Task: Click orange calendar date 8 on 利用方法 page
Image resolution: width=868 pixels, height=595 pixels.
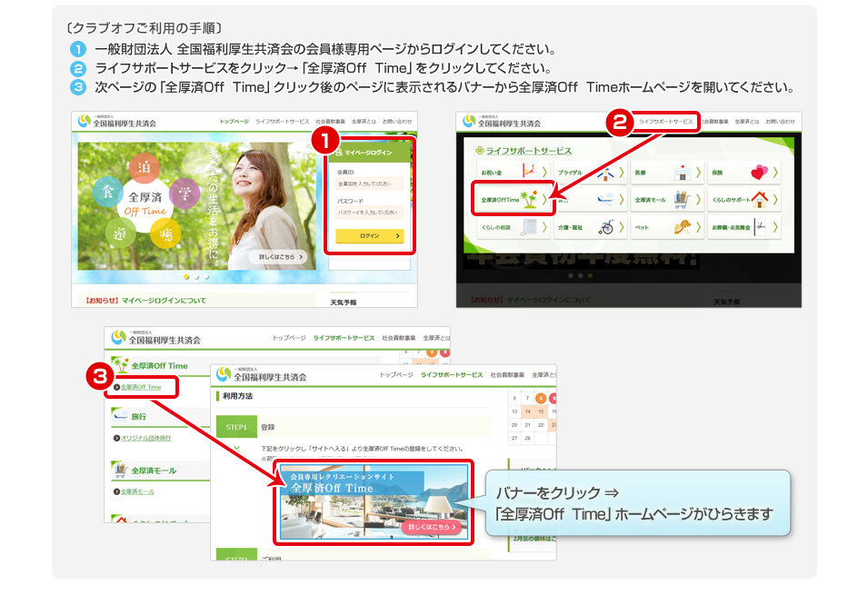Action: [x=541, y=398]
